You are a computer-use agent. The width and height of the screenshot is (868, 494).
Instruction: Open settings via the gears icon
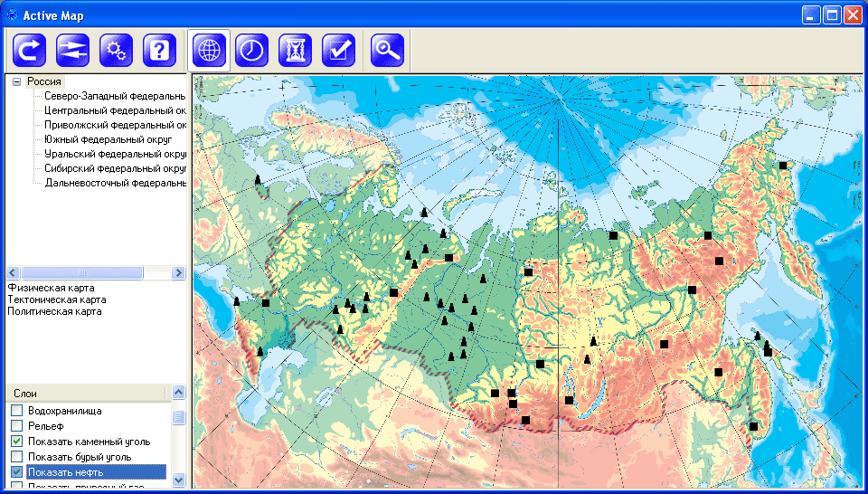117,51
